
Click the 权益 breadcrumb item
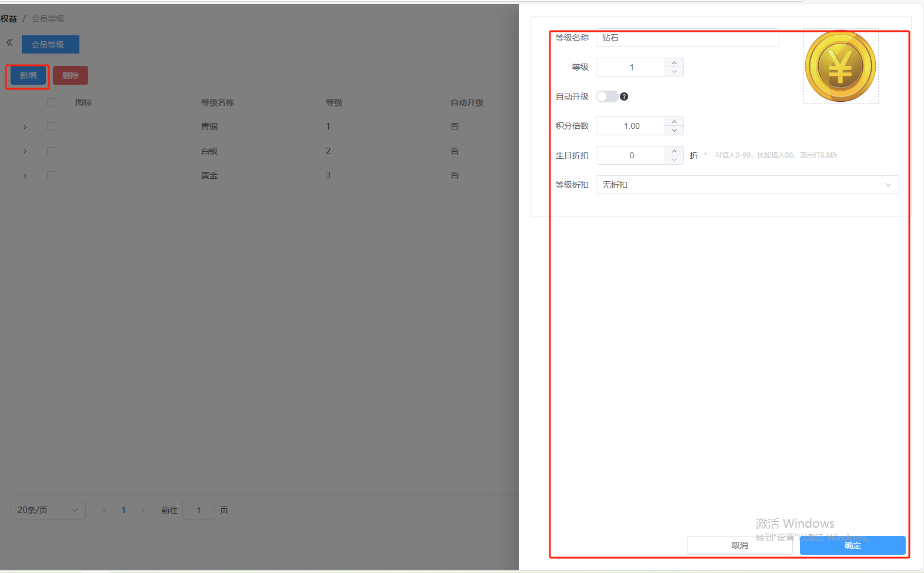click(x=9, y=19)
